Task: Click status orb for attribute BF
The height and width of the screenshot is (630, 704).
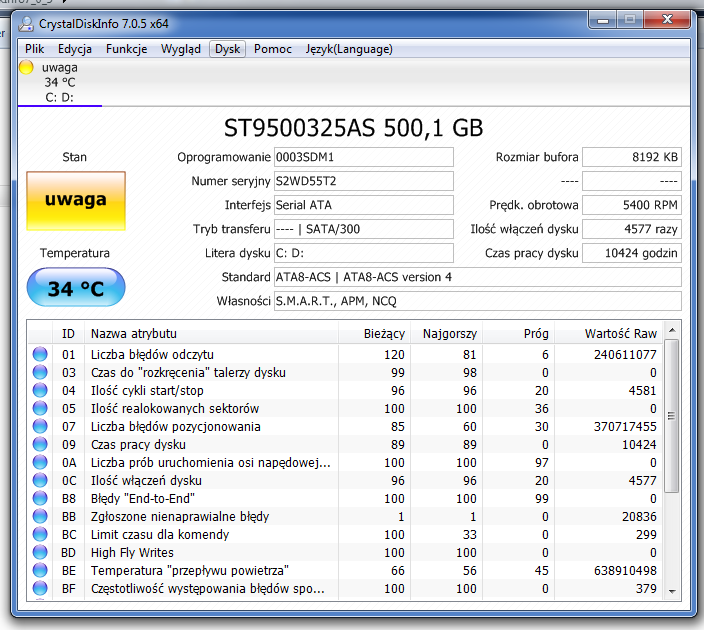Action: pyautogui.click(x=40, y=588)
